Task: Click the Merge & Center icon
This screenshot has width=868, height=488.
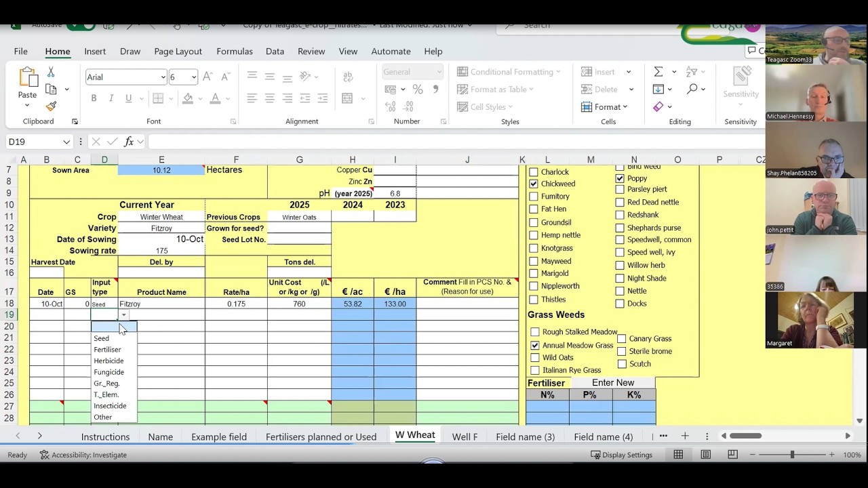Action: coord(348,98)
